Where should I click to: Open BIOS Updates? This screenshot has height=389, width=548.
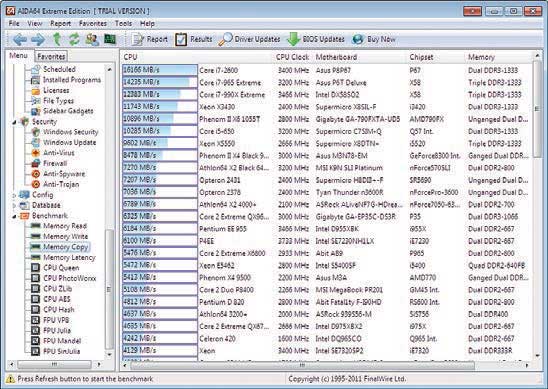316,39
